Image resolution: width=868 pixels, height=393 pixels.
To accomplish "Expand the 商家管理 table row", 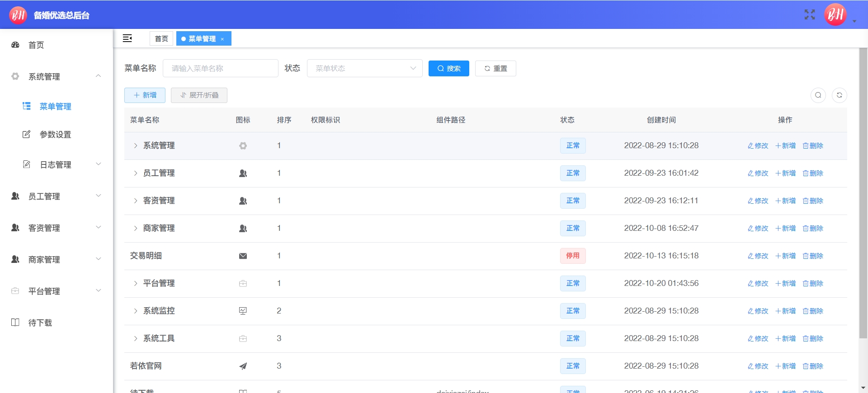I will [135, 228].
